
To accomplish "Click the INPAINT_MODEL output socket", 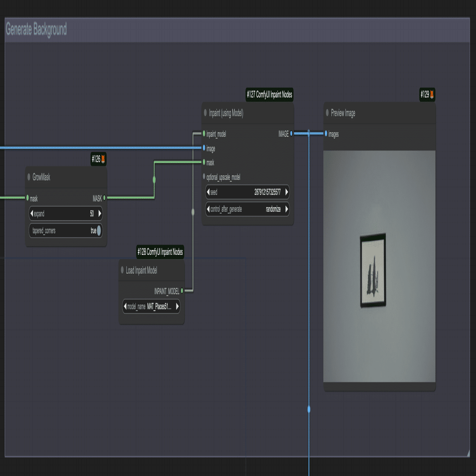I will tap(182, 291).
